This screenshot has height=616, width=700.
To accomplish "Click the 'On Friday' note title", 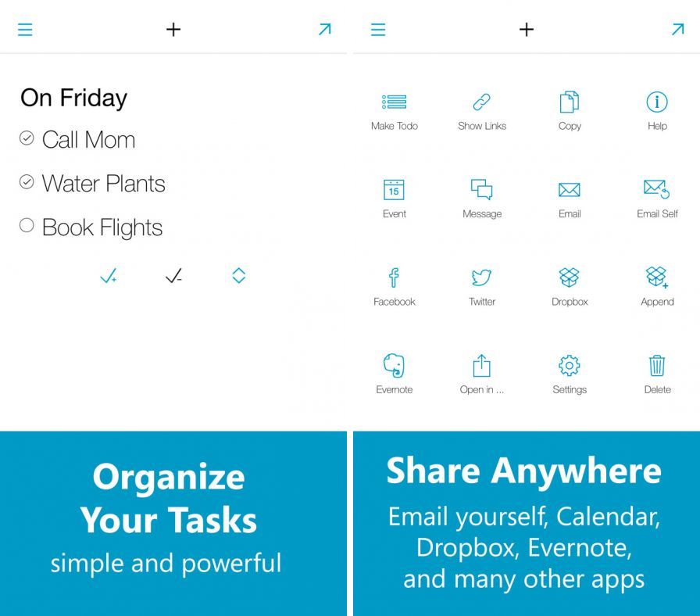I will coord(73,98).
